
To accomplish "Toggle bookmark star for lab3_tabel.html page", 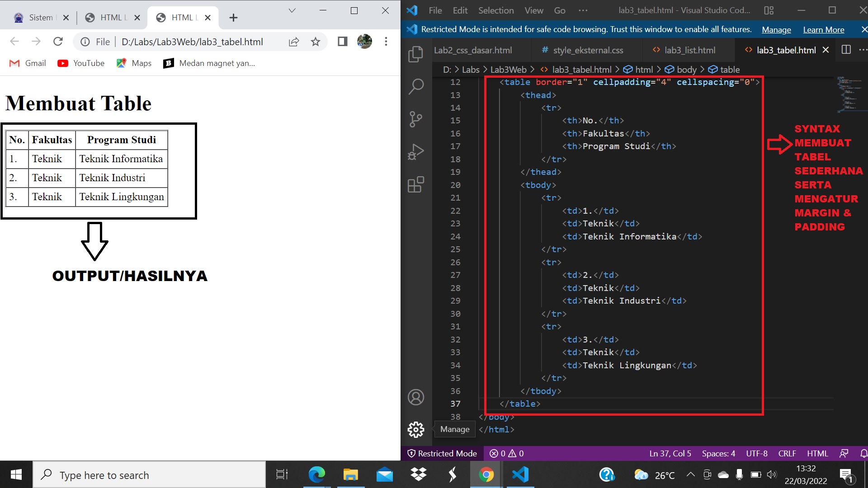I will tap(316, 42).
